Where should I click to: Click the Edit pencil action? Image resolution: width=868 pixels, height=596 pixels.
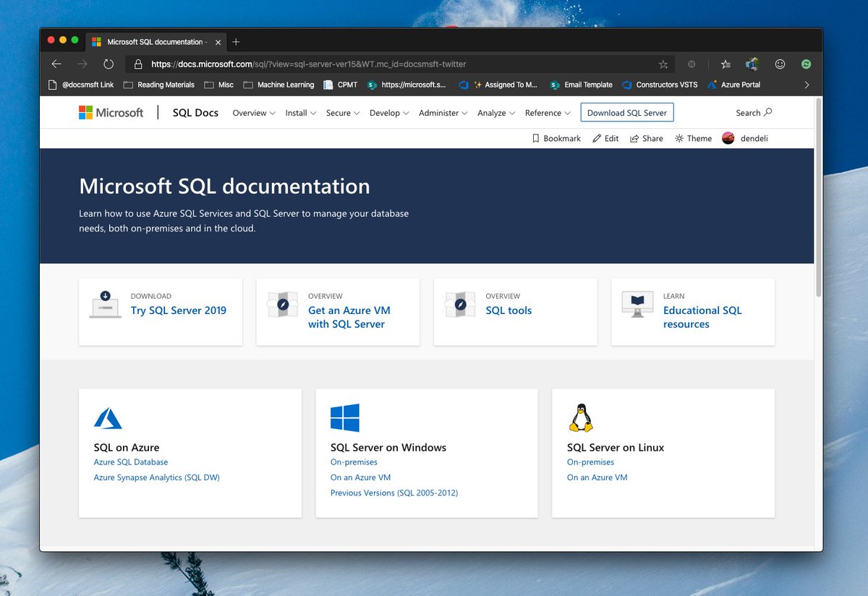click(605, 138)
